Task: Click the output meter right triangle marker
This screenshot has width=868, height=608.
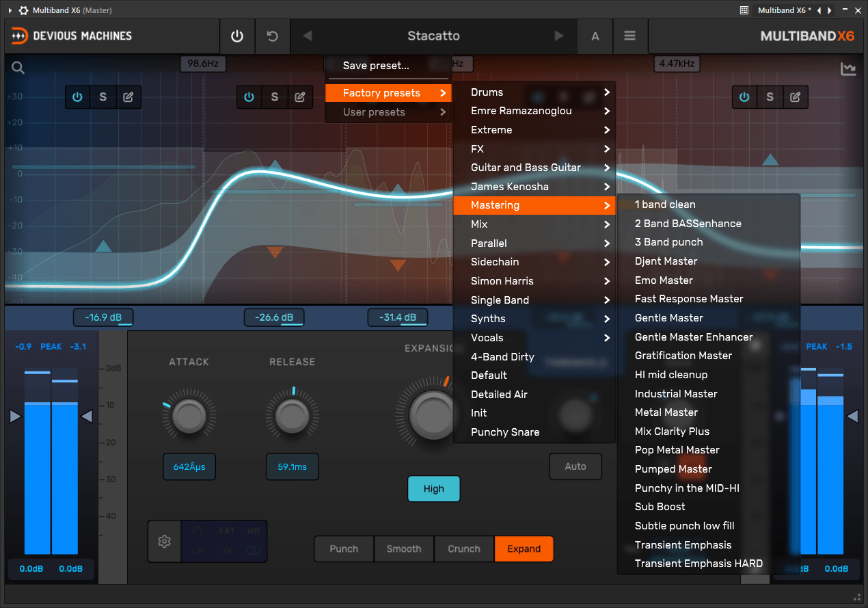Action: (852, 417)
